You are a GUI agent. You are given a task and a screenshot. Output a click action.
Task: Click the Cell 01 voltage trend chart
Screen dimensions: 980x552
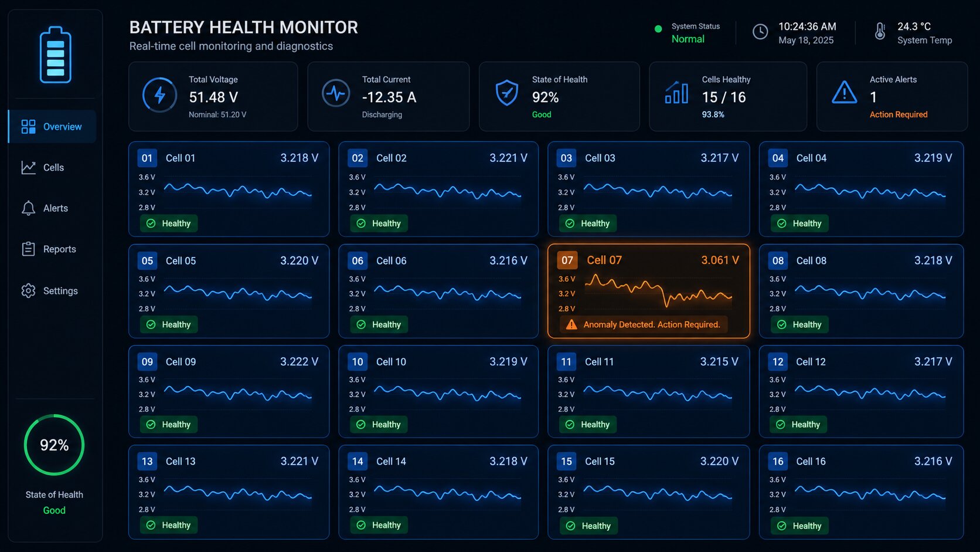pyautogui.click(x=237, y=191)
